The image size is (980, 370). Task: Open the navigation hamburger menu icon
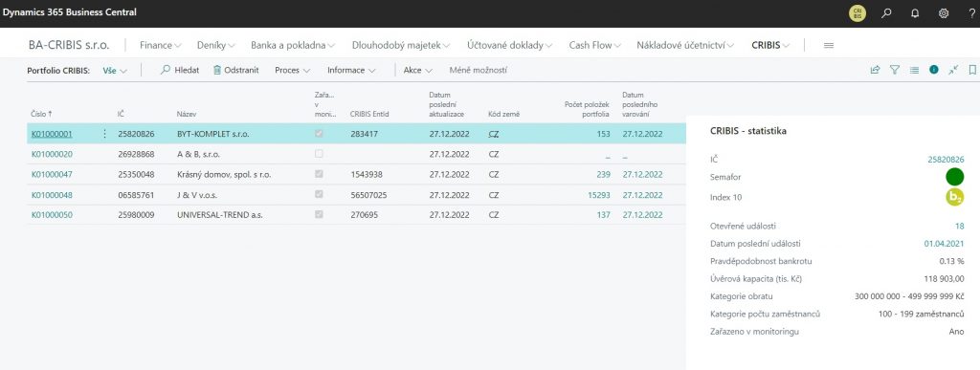pos(830,46)
